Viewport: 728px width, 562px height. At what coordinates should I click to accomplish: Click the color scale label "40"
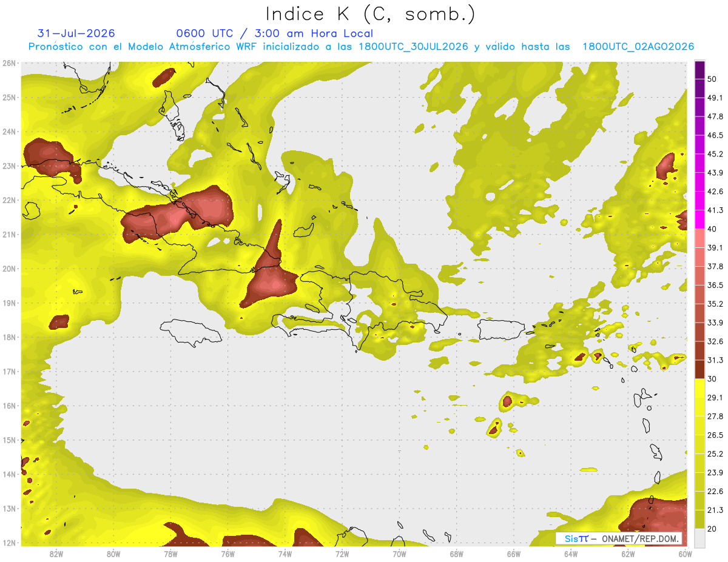click(712, 229)
